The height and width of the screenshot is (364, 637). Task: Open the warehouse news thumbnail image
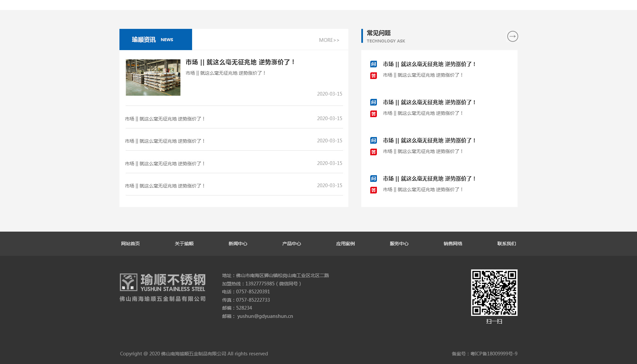153,77
